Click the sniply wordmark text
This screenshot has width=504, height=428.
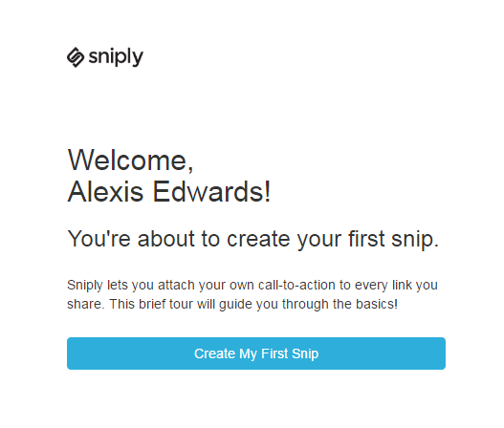coord(116,57)
